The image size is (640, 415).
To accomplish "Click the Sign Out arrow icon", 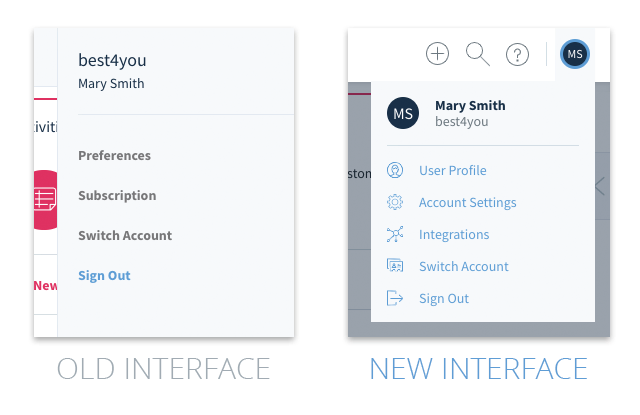I will [x=395, y=298].
